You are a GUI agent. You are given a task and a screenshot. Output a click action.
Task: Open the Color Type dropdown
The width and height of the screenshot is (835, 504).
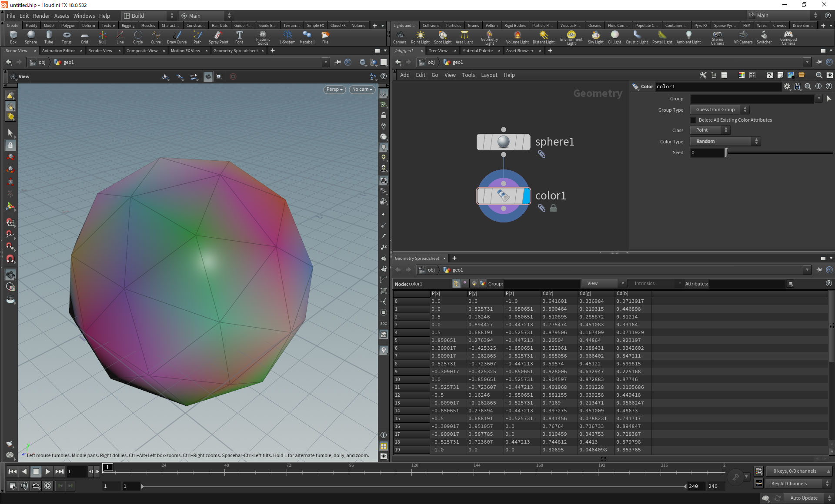coord(725,142)
